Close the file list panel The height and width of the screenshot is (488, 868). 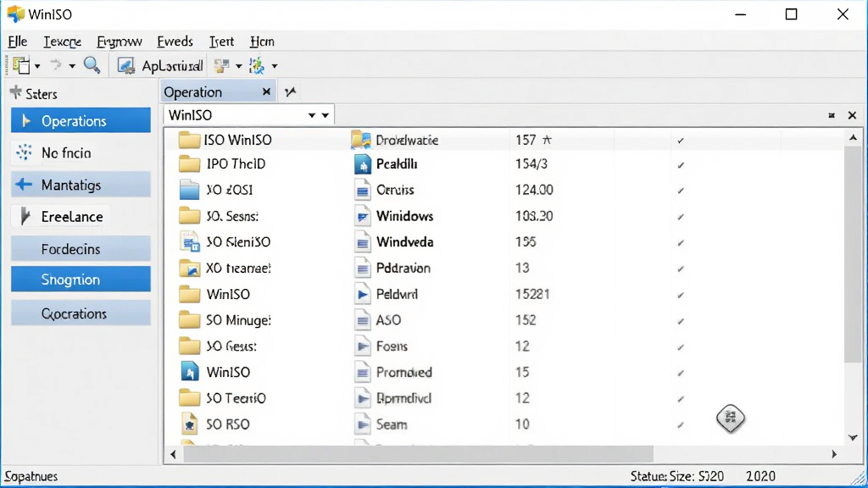pyautogui.click(x=852, y=115)
